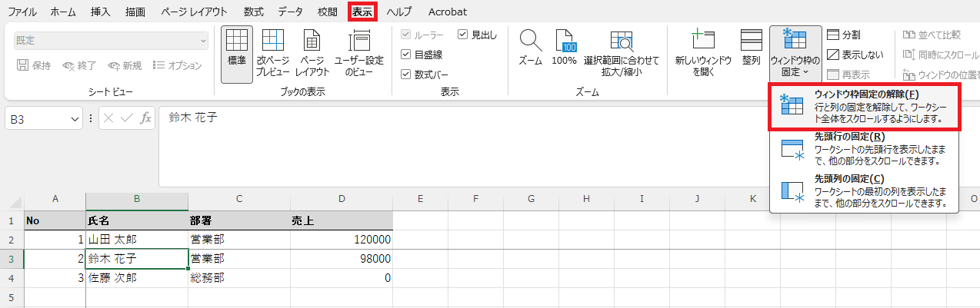Image resolution: width=980 pixels, height=308 pixels.
Task: Click the 保持 keep sheet view button
Action: (x=33, y=65)
